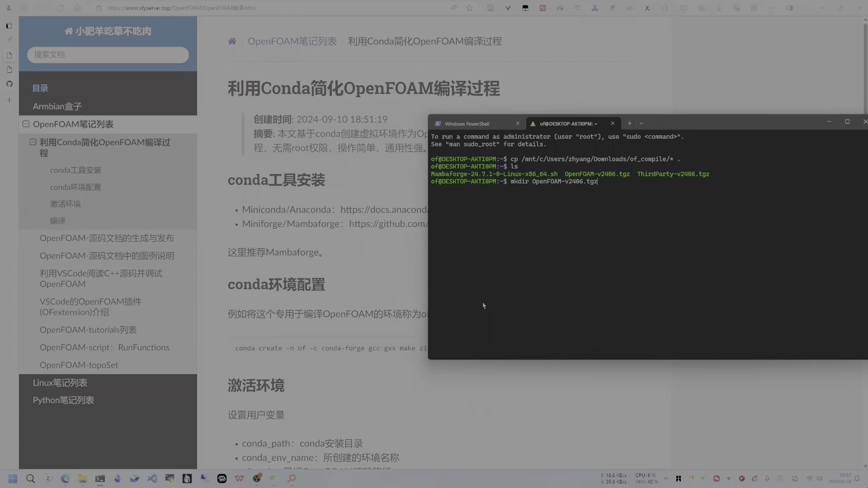Open OpenFOAM-源码文档中的图例说明 in the sidebar
This screenshot has height=488, width=868.
coord(107,256)
